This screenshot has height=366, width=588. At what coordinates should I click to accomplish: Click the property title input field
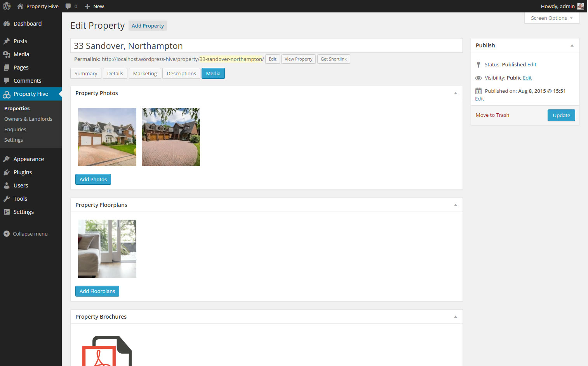(266, 45)
